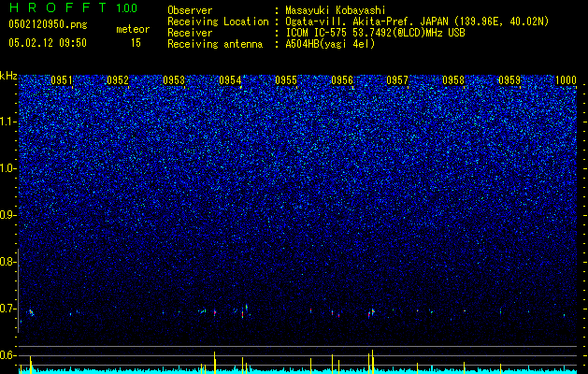The height and width of the screenshot is (374, 588).
Task: Click the date stamp 05.02.12 09:50
Action: click(48, 43)
